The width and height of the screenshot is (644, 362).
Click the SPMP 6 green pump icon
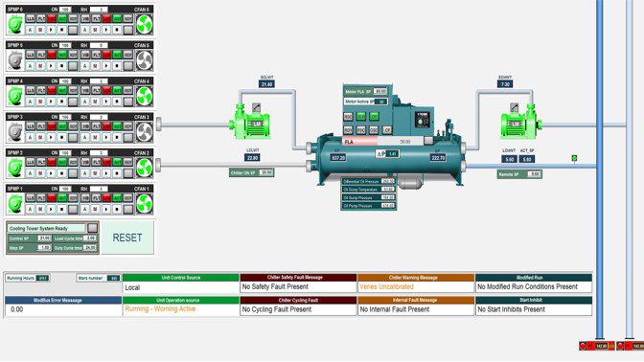tap(15, 25)
